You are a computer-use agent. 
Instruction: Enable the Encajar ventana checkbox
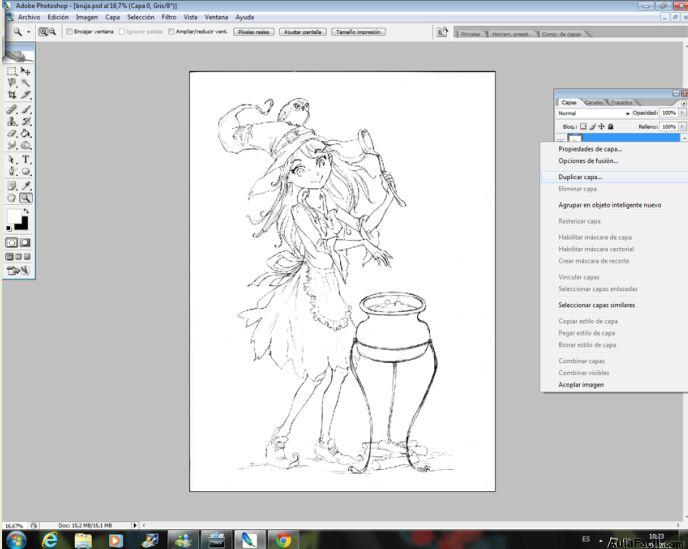(69, 32)
